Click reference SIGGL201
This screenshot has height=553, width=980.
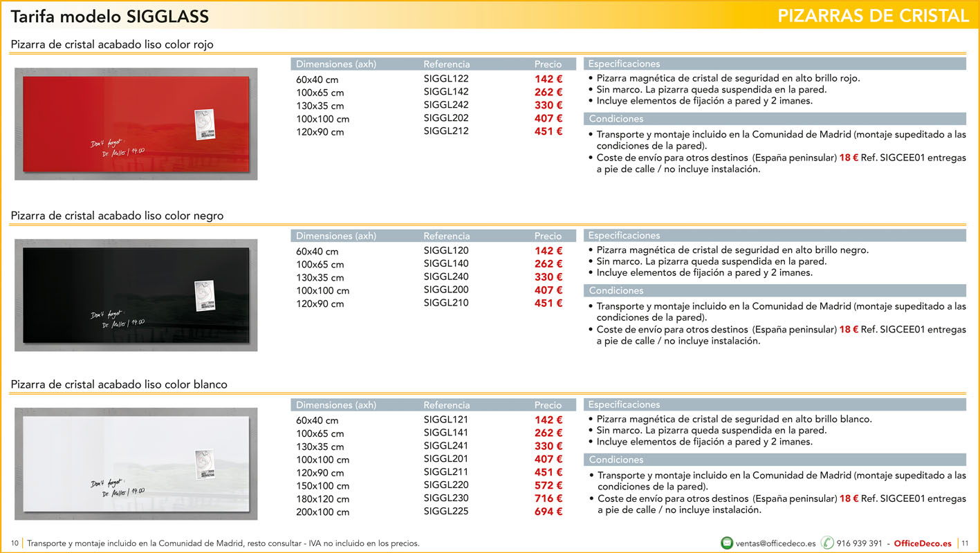click(446, 459)
